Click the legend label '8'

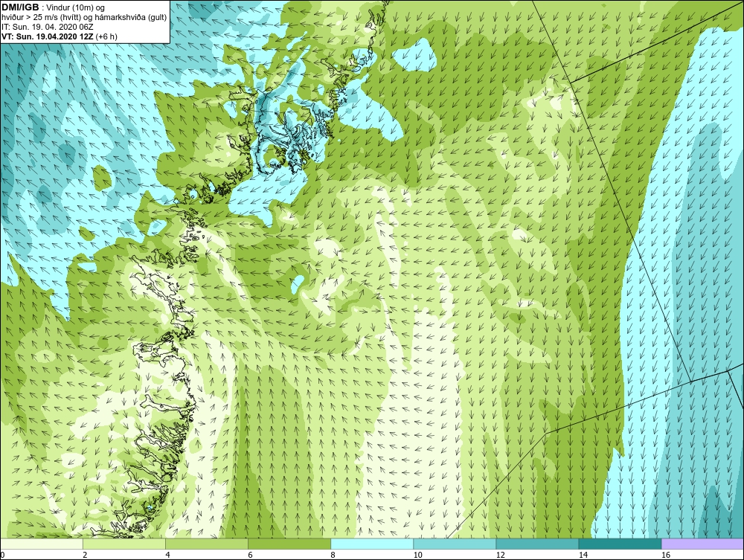pos(333,556)
